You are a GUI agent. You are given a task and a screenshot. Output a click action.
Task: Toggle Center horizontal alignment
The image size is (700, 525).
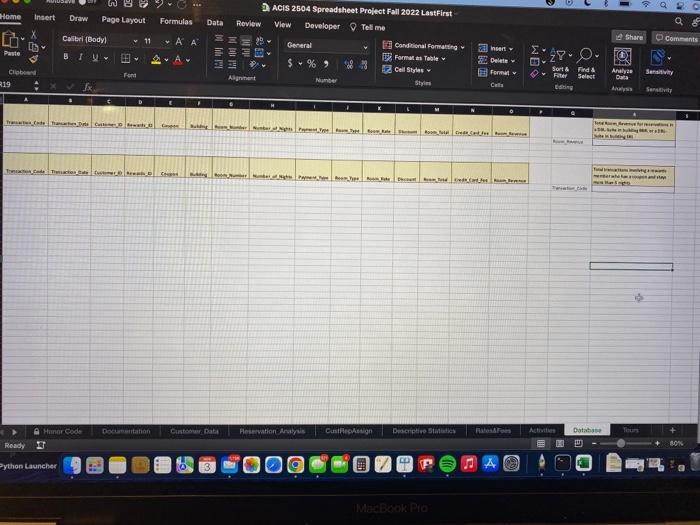(x=232, y=53)
